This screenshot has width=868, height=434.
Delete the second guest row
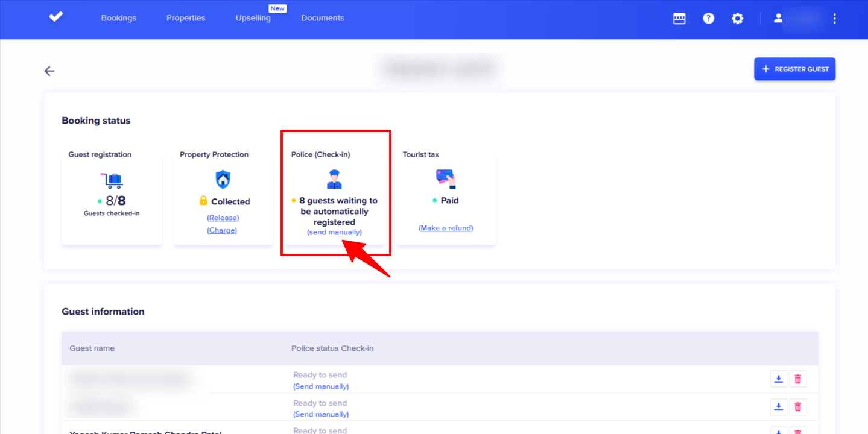click(797, 407)
